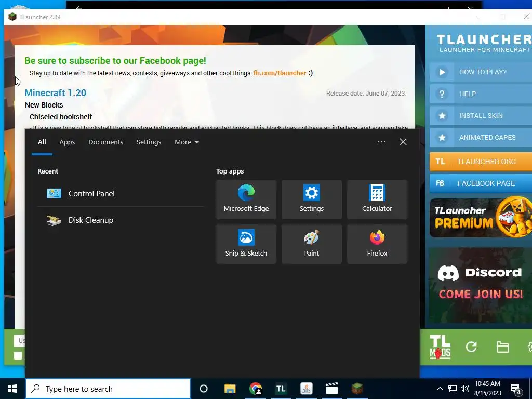Open the fb.com/tlauncher link
This screenshot has width=532, height=399.
280,73
